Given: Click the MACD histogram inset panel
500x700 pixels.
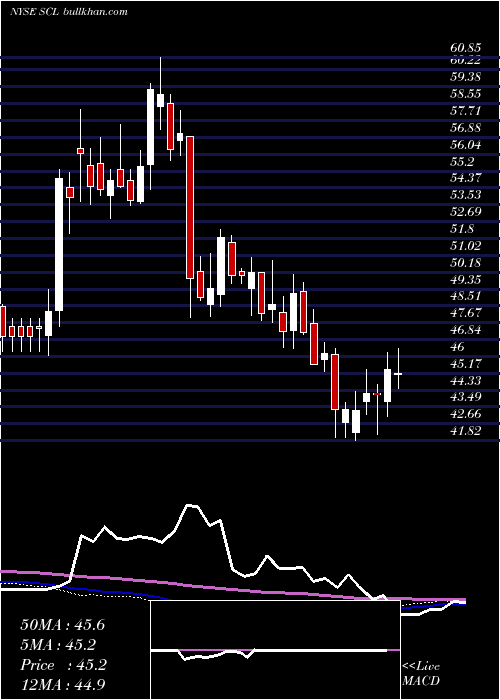Looking at the screenshot, I should 275,650.
